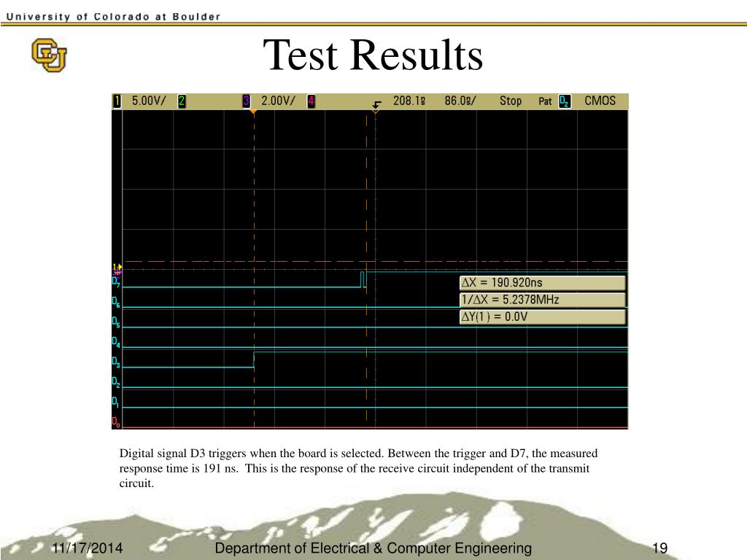
Task: Click the D2 pattern trigger badge
Action: 565,101
